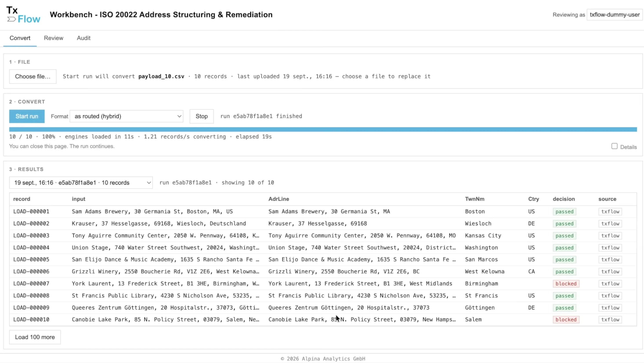
Task: Load 100 more records
Action: point(35,337)
